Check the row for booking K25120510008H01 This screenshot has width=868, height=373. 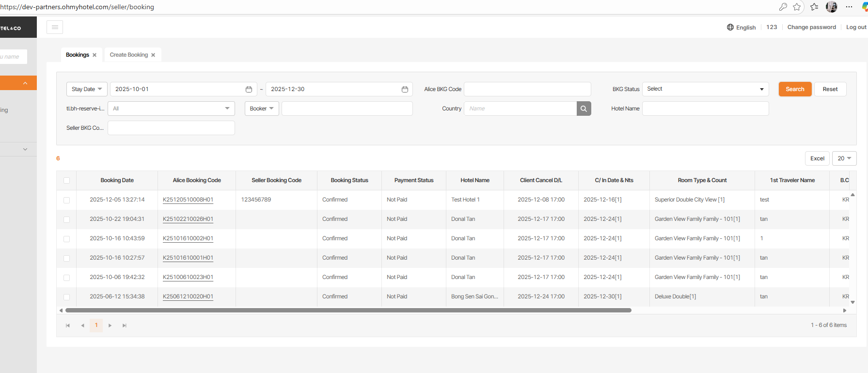[x=67, y=200]
